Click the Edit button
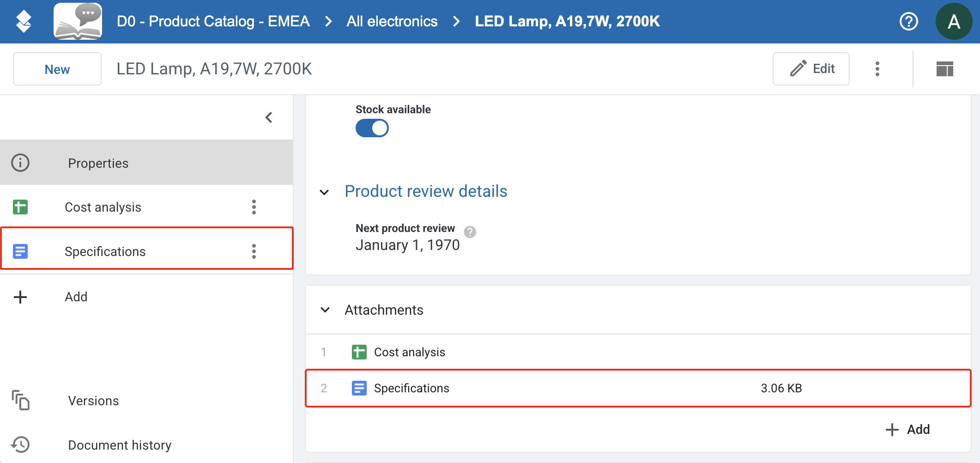The width and height of the screenshot is (980, 463). [811, 69]
